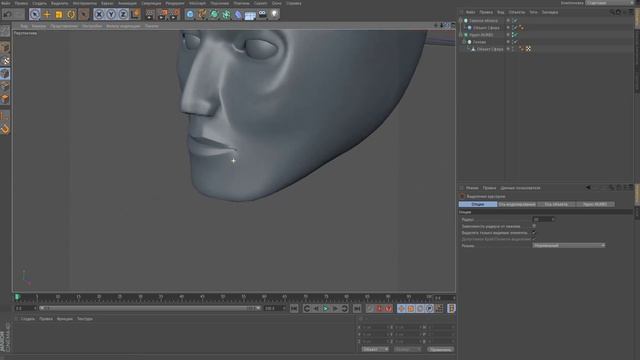This screenshot has height=360, width=640.
Task: Select the Live Selection tool in the toolbar
Action: point(35,14)
